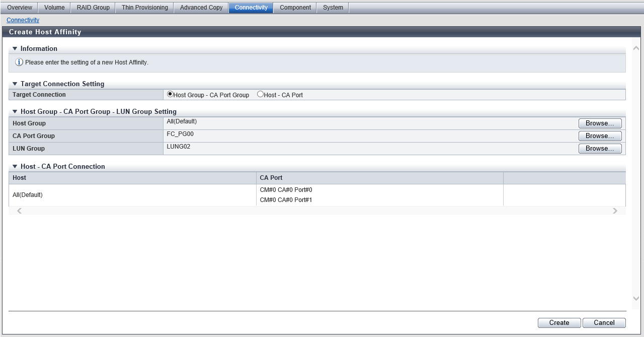The width and height of the screenshot is (644, 337).
Task: Open the Thin Provisioning tab
Action: (x=144, y=8)
